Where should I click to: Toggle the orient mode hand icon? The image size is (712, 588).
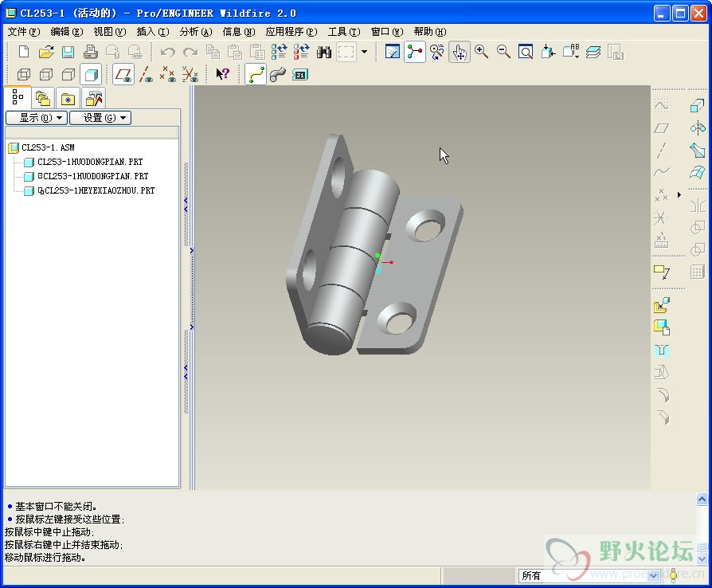459,52
